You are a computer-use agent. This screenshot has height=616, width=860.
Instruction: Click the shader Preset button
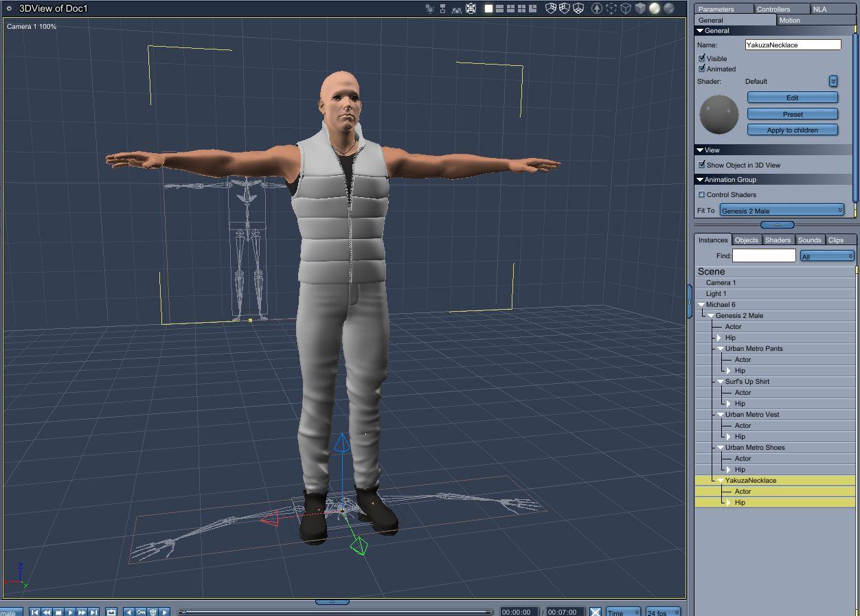[792, 114]
